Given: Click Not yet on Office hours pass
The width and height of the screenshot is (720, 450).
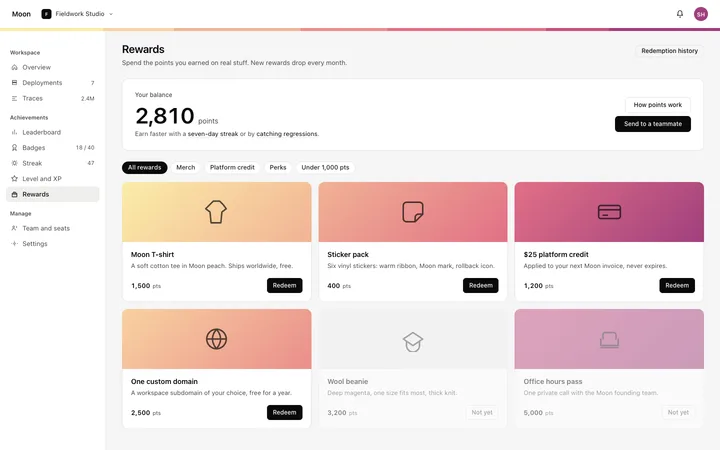Looking at the screenshot, I should (x=678, y=412).
